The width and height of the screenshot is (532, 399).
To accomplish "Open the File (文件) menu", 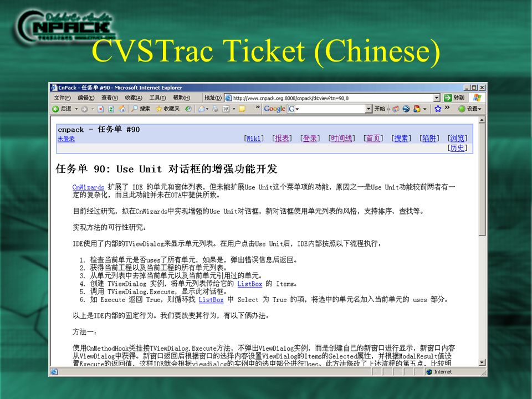I will (63, 98).
